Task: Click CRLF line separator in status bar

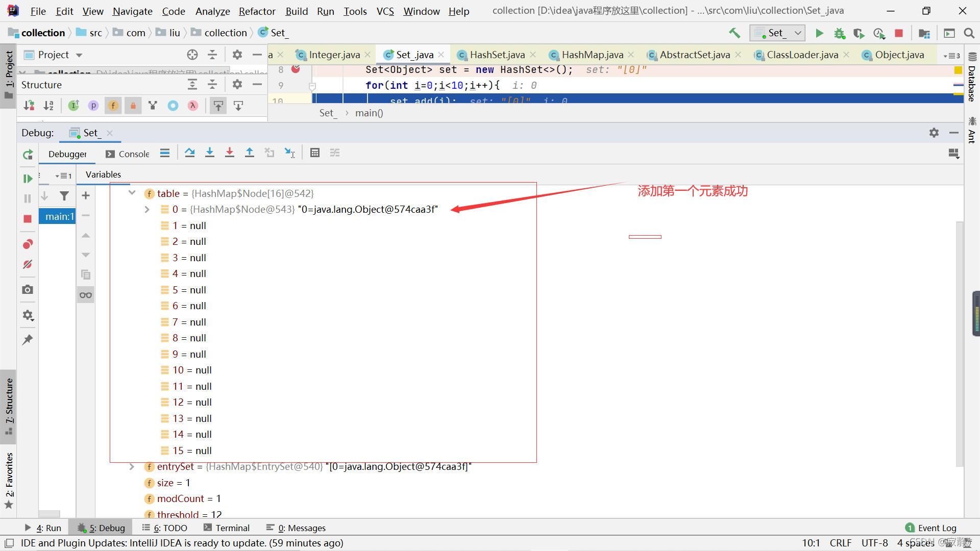Action: (840, 543)
